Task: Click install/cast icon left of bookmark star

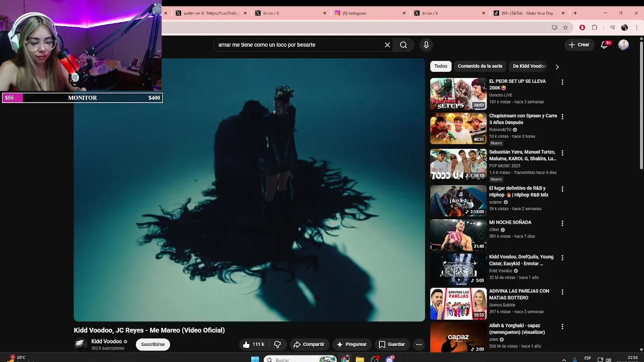Action: [554, 27]
